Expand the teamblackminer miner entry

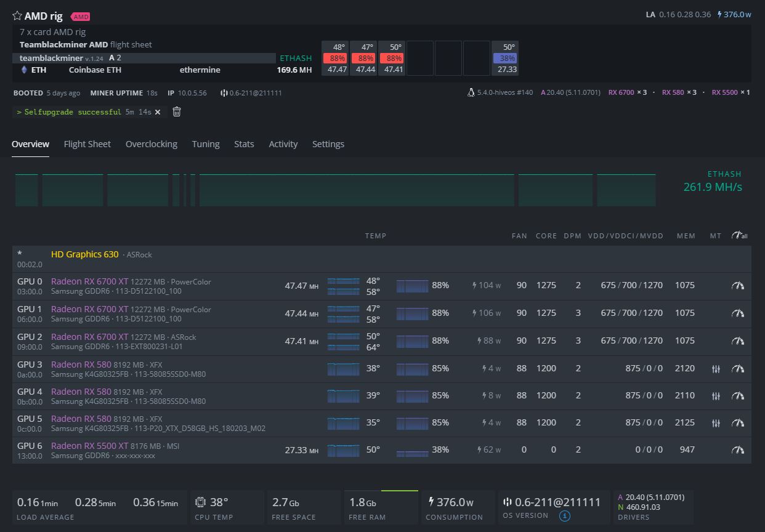coord(51,58)
